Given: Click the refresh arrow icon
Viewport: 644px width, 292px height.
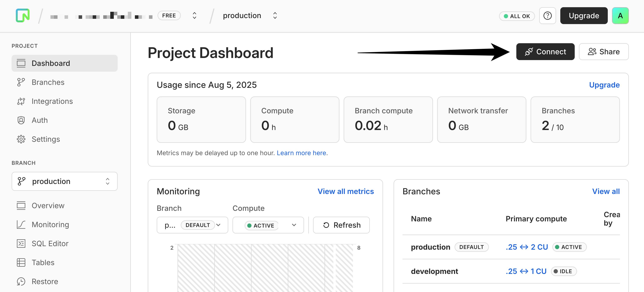Looking at the screenshot, I should (326, 225).
